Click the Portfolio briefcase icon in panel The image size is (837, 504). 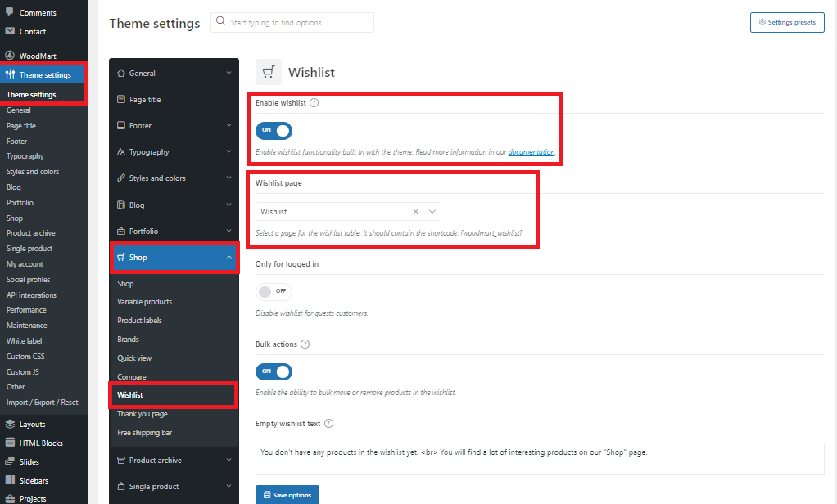(121, 231)
